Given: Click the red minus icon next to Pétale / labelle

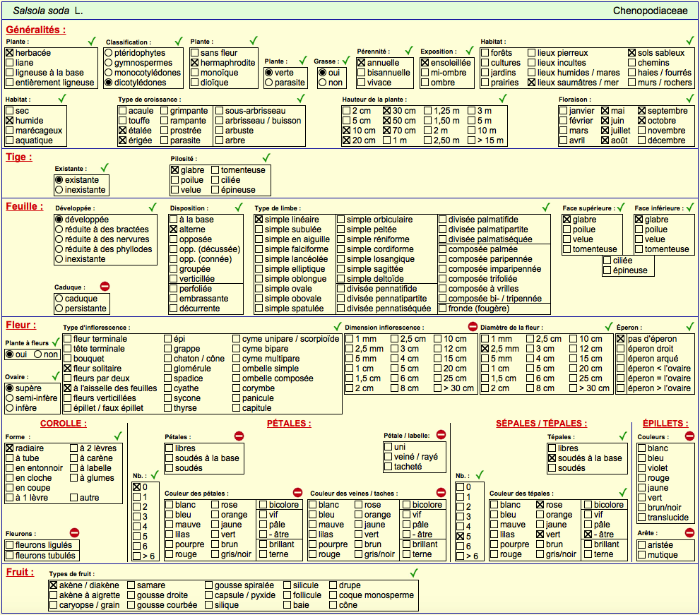Looking at the screenshot, I should (x=441, y=434).
